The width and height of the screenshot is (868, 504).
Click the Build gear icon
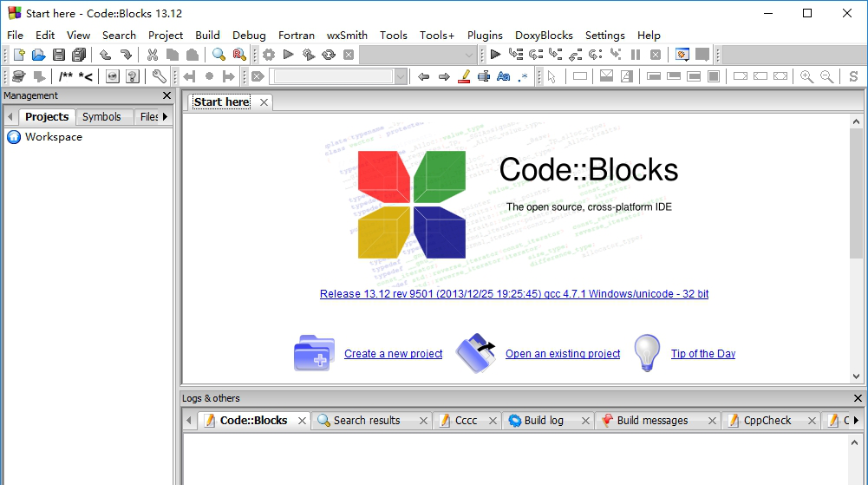tap(269, 55)
